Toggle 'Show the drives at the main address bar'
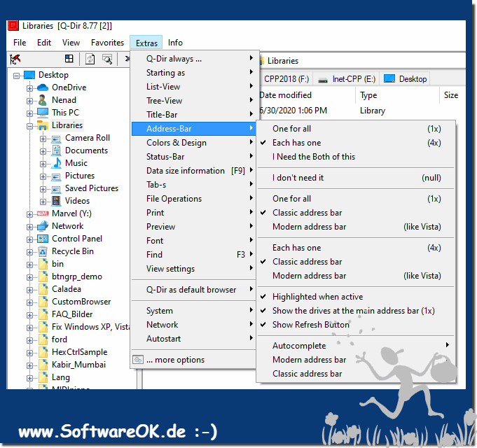Screen dimensions: 477x448 tap(356, 311)
